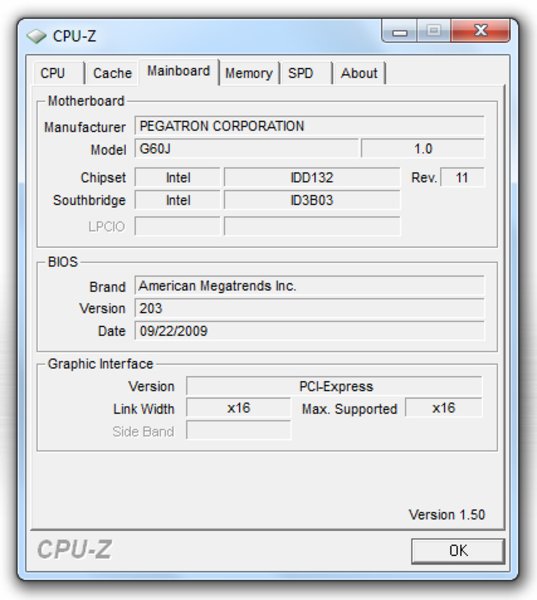Screen dimensions: 537x600
Task: Click the greyed-out Side Band label
Action: tap(143, 432)
